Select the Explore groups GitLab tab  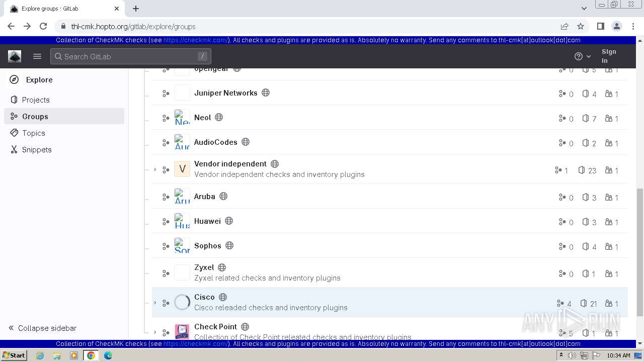point(65,9)
